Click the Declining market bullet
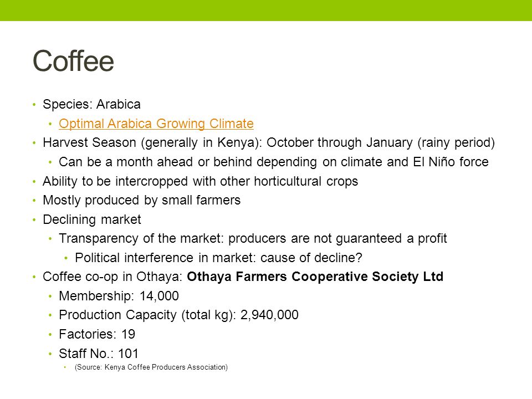Screen dimensions: 532x399 [x=91, y=220]
